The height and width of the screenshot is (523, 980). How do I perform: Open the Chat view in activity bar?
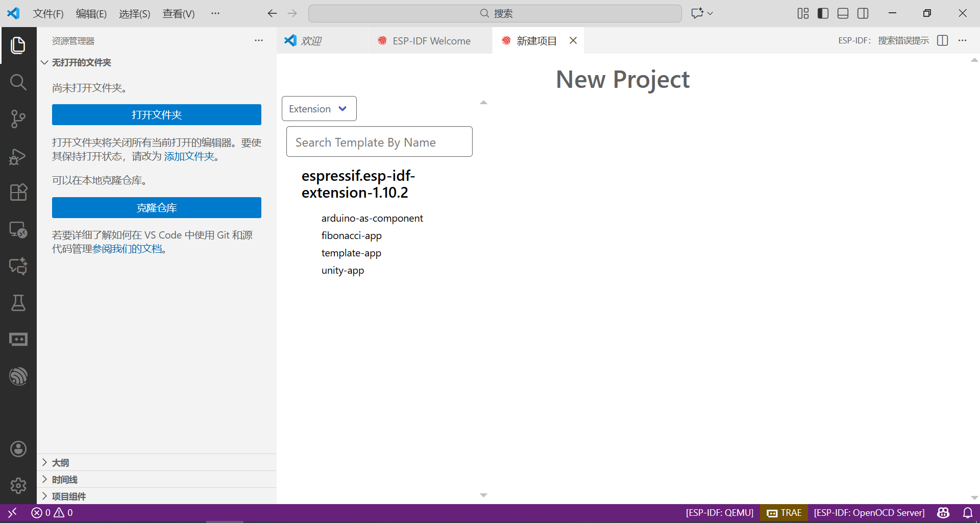[18, 266]
